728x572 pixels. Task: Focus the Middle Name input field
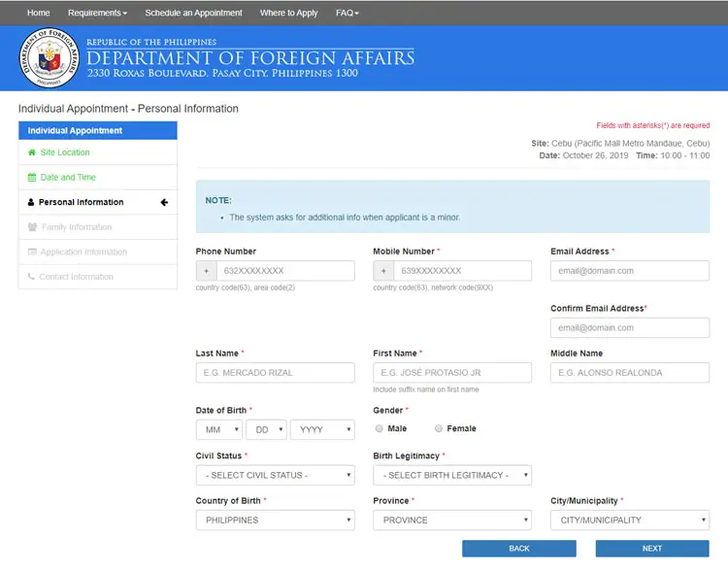pos(630,373)
